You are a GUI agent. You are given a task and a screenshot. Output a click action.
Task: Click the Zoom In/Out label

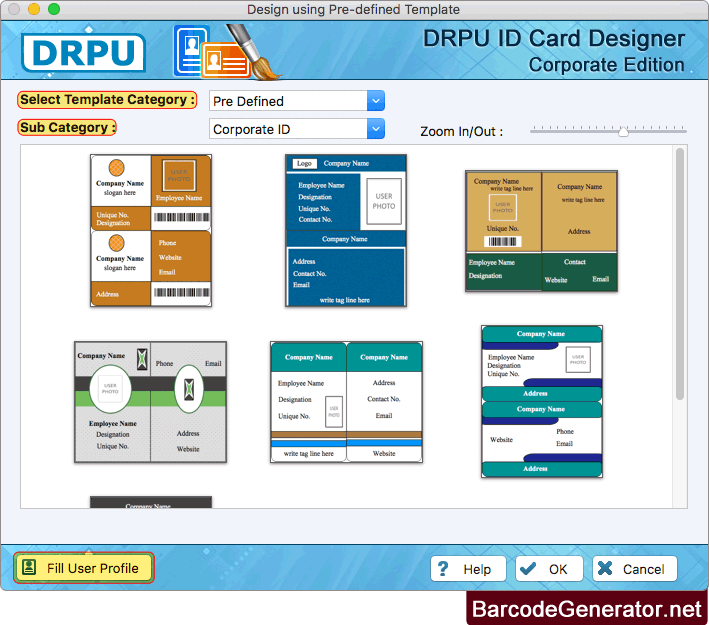tap(461, 132)
